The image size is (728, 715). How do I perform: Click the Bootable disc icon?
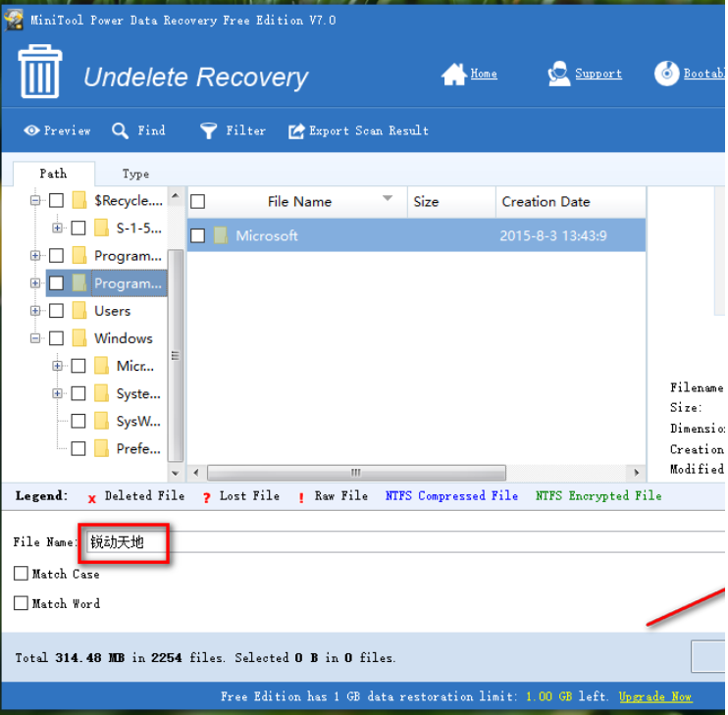click(x=667, y=74)
